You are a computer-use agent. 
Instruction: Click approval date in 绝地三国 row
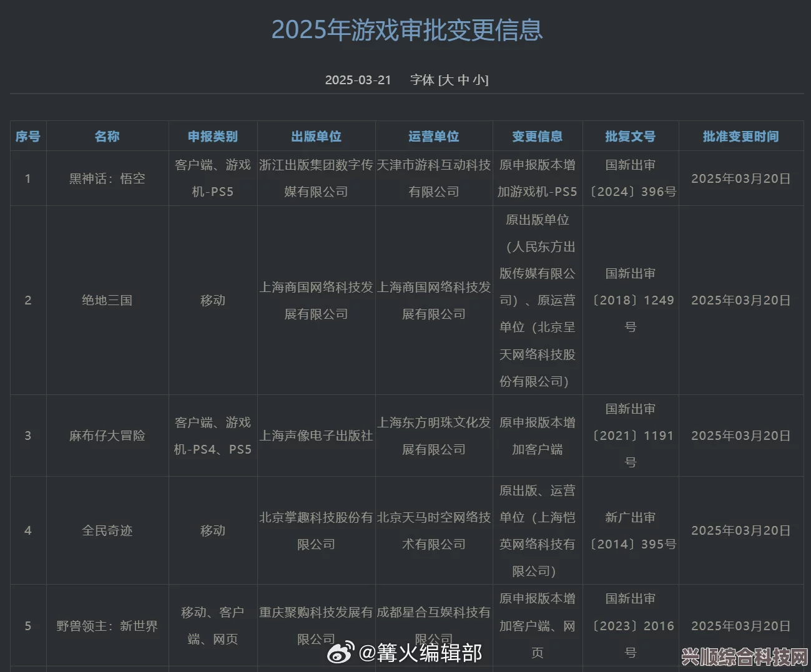click(741, 300)
